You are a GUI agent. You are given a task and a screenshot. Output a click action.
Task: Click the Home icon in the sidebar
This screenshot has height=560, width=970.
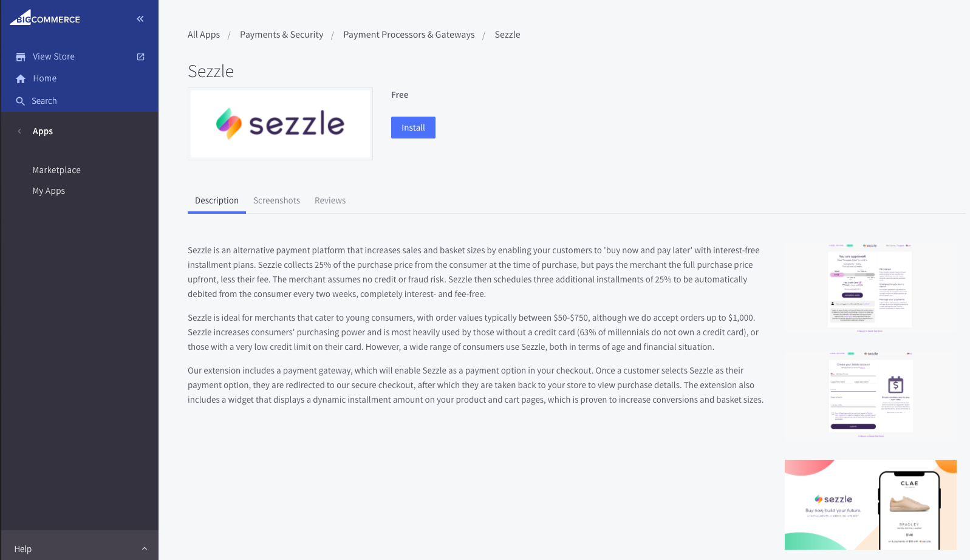(x=21, y=78)
